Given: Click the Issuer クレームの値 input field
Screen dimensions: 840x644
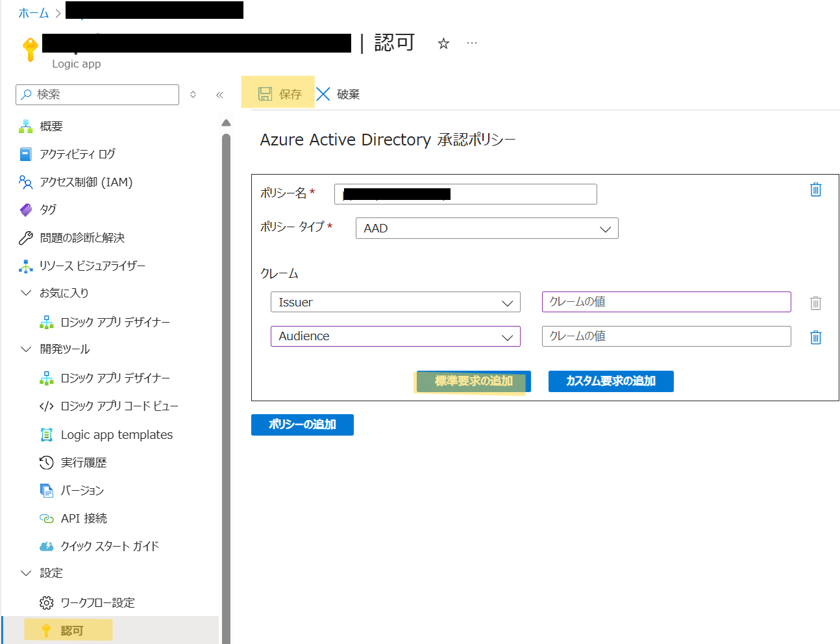Looking at the screenshot, I should (666, 302).
